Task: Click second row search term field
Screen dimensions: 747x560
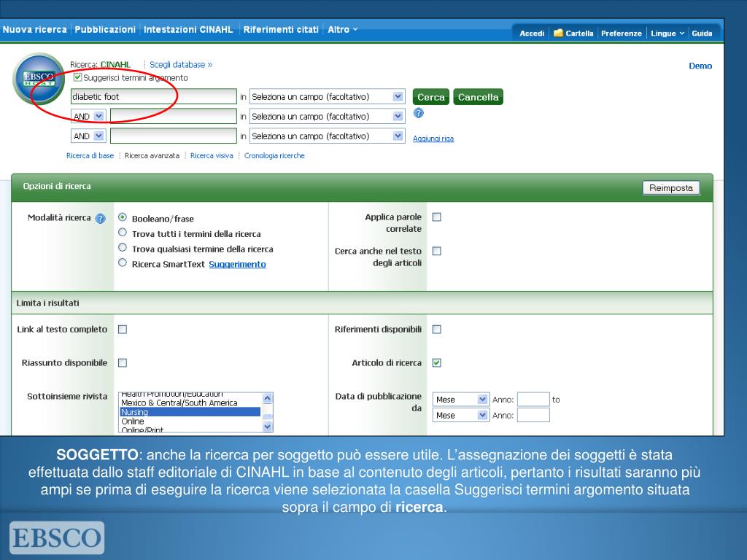Action: (x=174, y=116)
